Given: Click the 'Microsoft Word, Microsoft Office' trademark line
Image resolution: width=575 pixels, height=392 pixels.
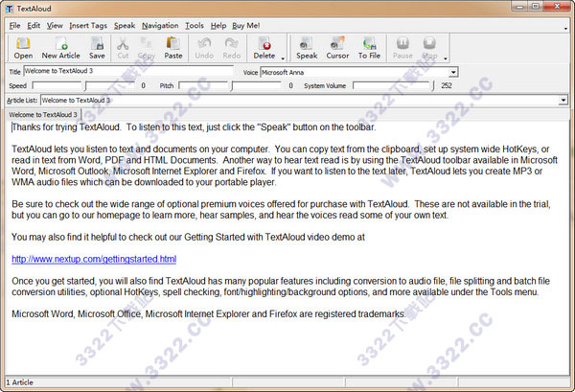Looking at the screenshot, I should tap(208, 314).
